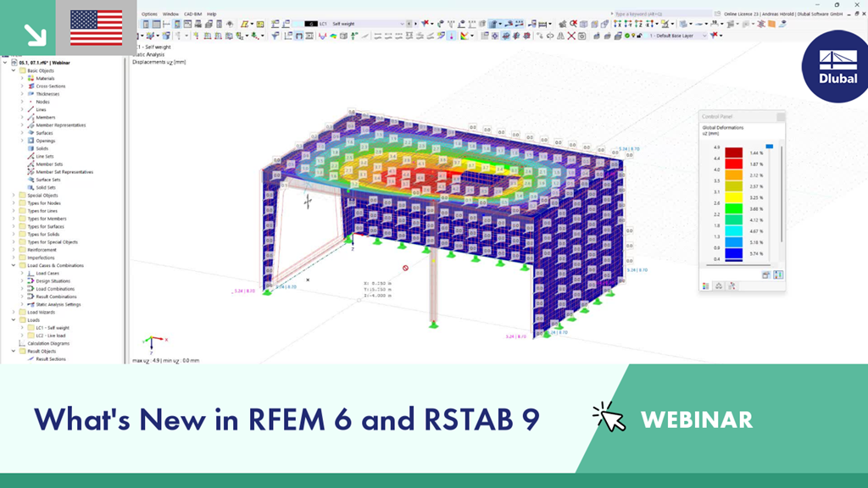Toggle the colored surface results icon

[333, 36]
